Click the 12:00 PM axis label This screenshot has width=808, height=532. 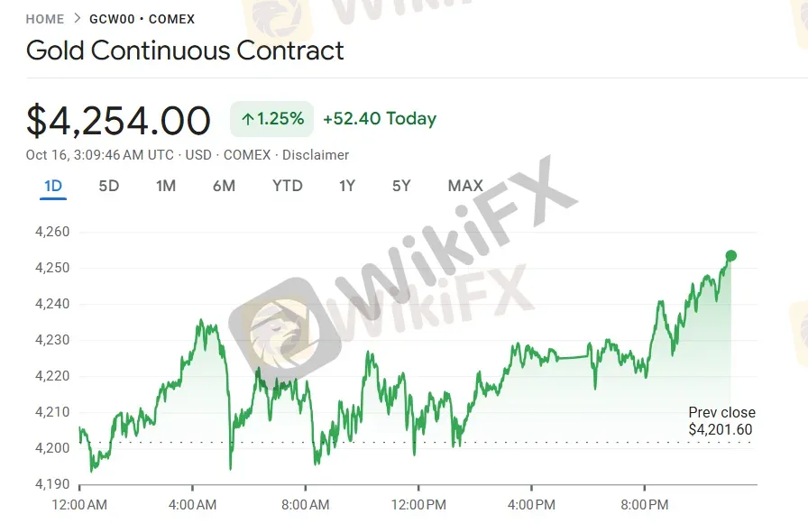(418, 505)
